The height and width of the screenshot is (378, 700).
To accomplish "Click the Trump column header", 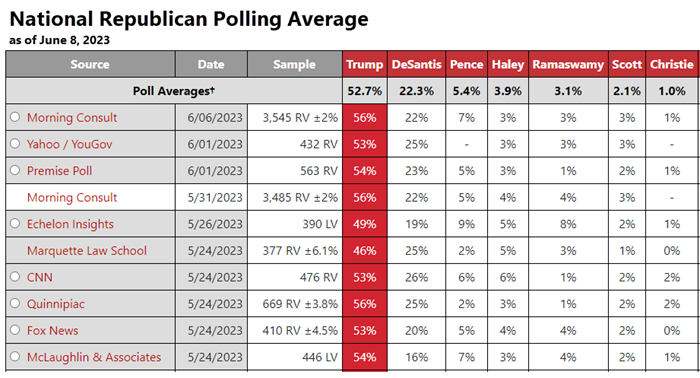I will click(365, 64).
